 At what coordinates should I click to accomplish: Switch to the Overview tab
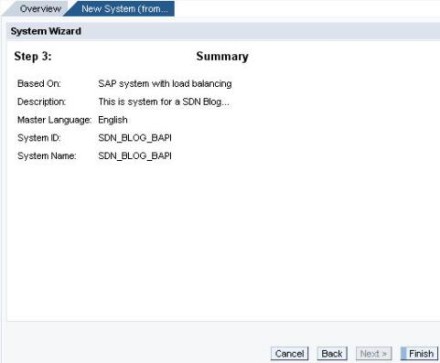pyautogui.click(x=40, y=9)
